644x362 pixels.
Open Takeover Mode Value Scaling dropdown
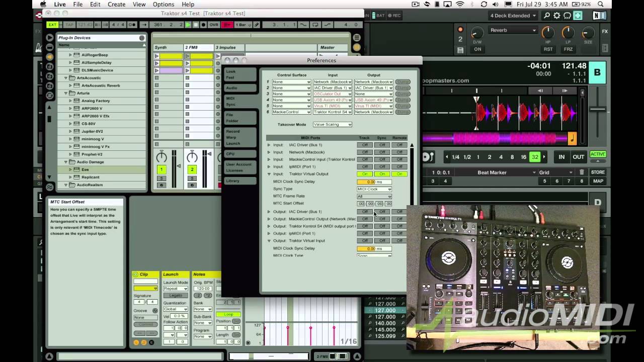pyautogui.click(x=333, y=124)
